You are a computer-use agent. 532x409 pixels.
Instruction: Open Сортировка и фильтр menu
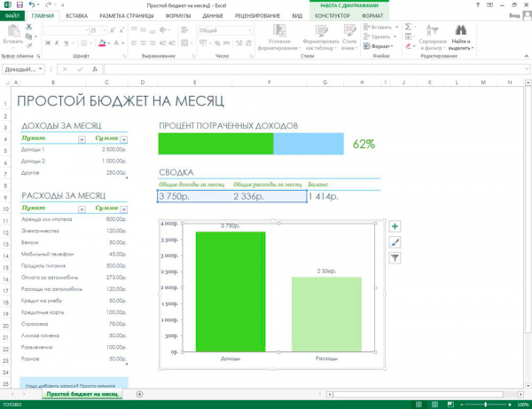click(x=433, y=37)
